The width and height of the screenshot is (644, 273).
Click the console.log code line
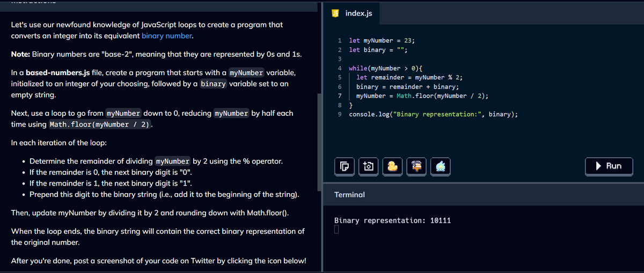click(x=434, y=114)
